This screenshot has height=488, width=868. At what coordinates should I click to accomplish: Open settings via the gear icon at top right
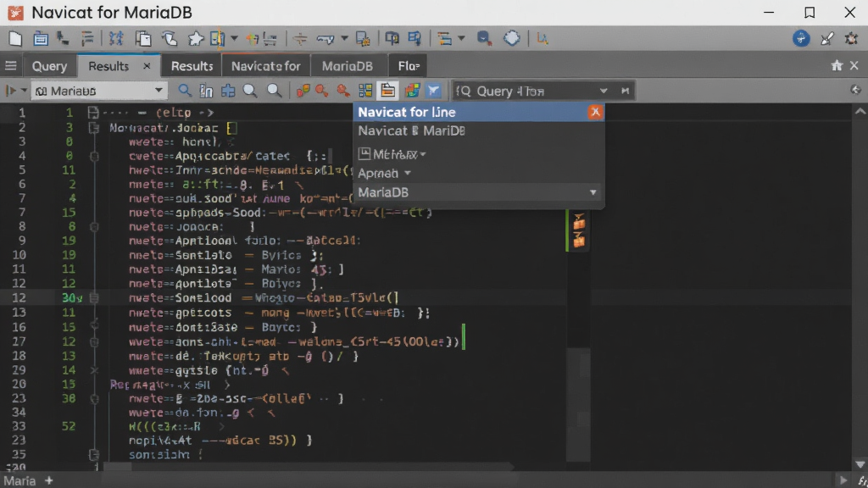[x=851, y=38]
